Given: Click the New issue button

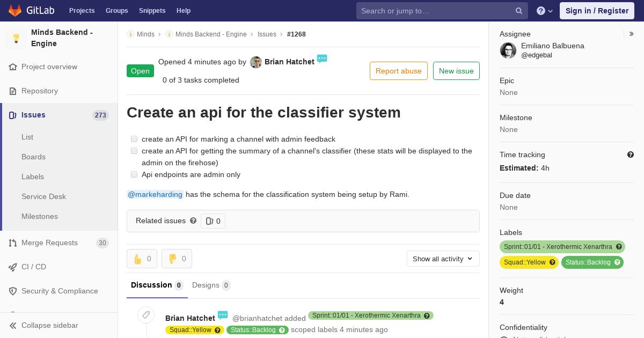Looking at the screenshot, I should coord(456,71).
